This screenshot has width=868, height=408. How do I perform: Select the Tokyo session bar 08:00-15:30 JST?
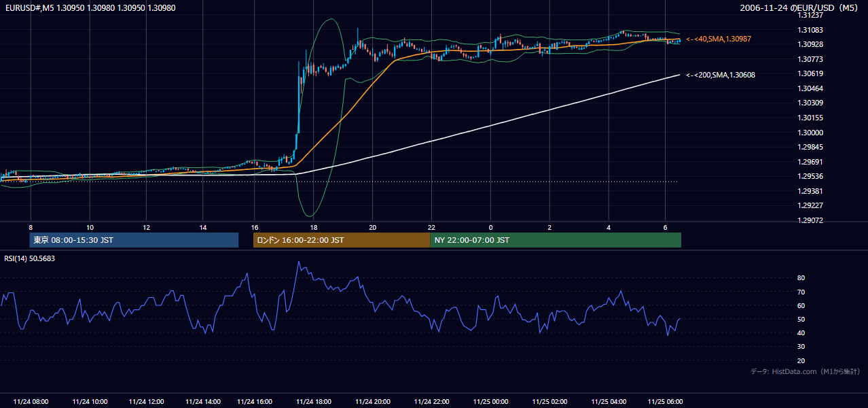(134, 240)
